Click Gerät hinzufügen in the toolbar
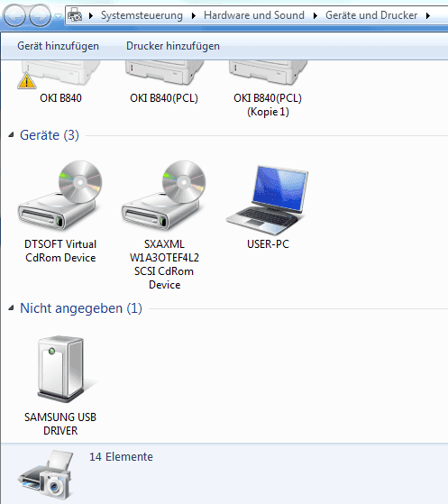Screen dimensions: 448x504 coord(59,46)
